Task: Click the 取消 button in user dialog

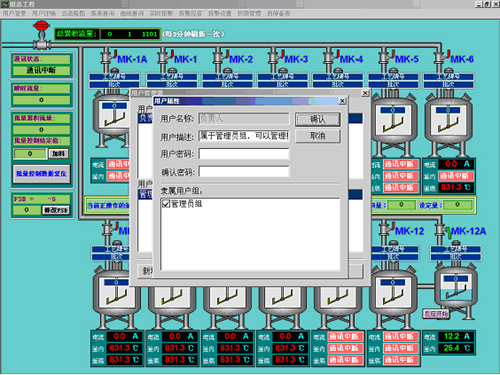Action: 318,136
